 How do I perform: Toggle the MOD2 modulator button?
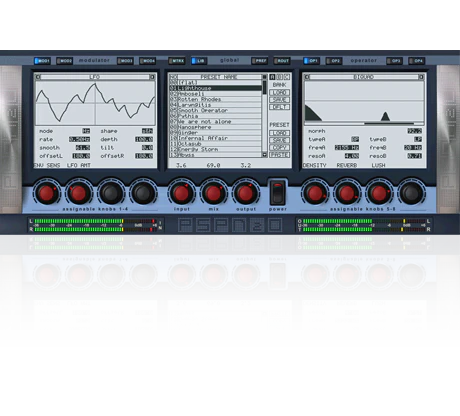click(x=65, y=61)
